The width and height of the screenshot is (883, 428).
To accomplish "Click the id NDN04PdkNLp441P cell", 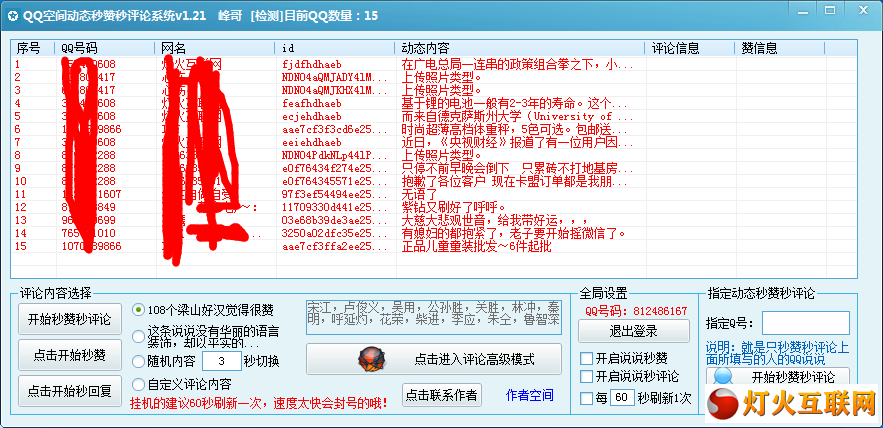I will click(335, 155).
